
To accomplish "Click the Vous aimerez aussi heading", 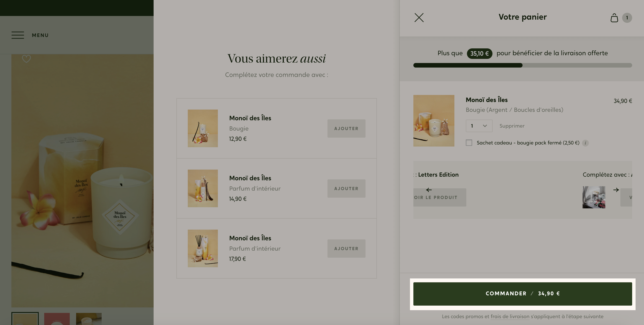I will click(276, 59).
